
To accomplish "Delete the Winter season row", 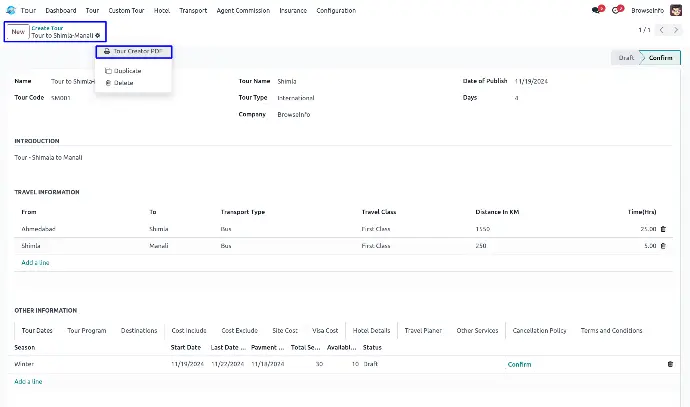I will coord(670,364).
